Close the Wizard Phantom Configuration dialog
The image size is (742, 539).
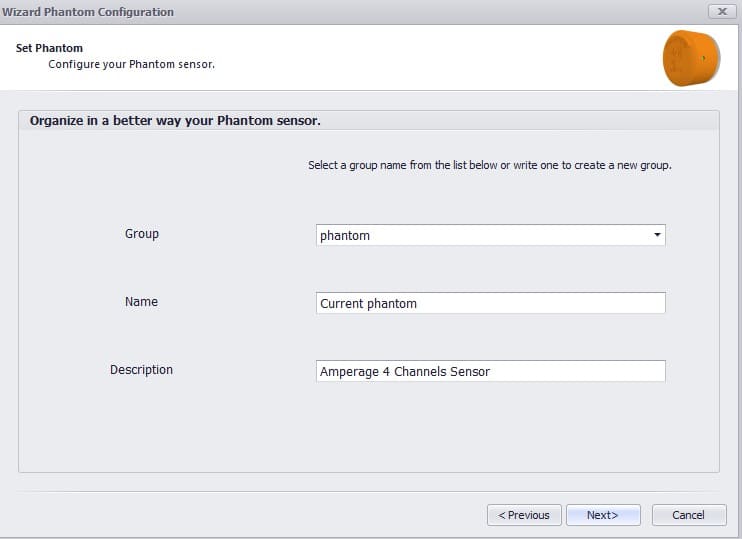coord(722,11)
